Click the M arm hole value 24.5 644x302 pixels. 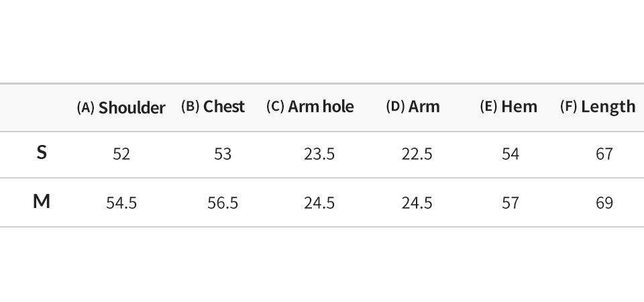click(x=319, y=203)
